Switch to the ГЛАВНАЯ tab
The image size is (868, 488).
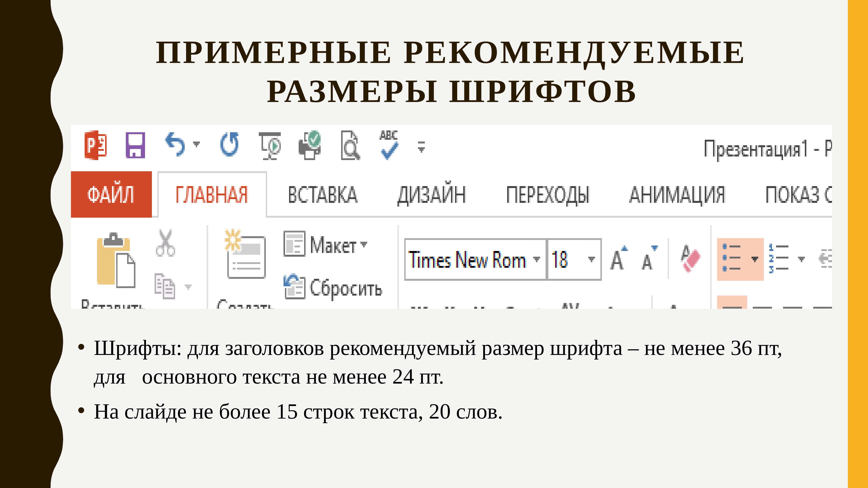212,194
